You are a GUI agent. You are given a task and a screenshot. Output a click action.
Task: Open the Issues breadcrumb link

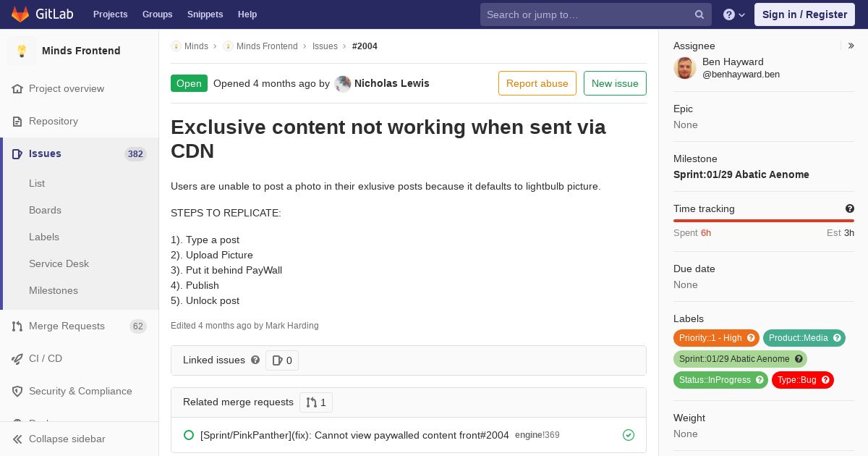point(325,46)
